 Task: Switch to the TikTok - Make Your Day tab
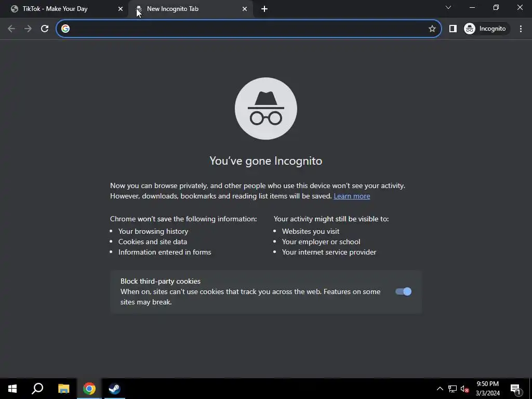point(64,9)
